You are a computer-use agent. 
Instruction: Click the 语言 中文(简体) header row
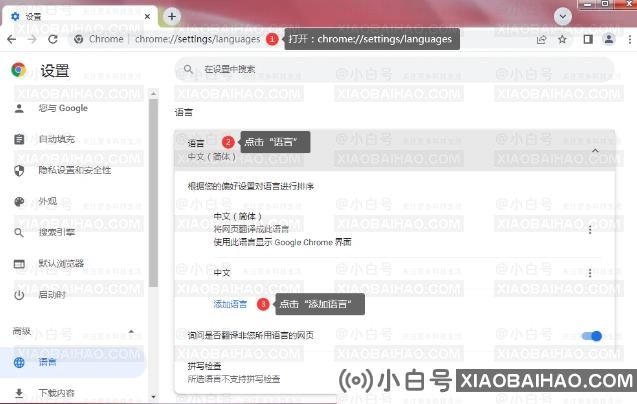pos(394,150)
